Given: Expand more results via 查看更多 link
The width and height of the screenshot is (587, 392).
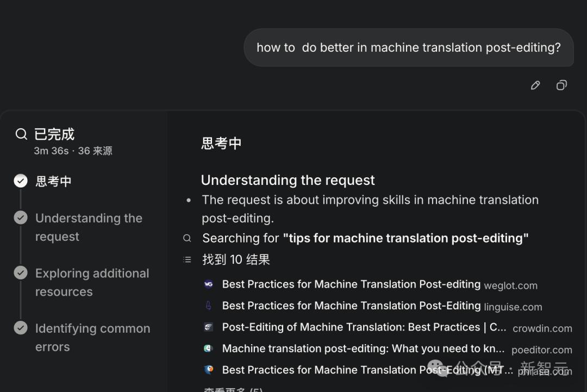Looking at the screenshot, I should click(x=233, y=389).
